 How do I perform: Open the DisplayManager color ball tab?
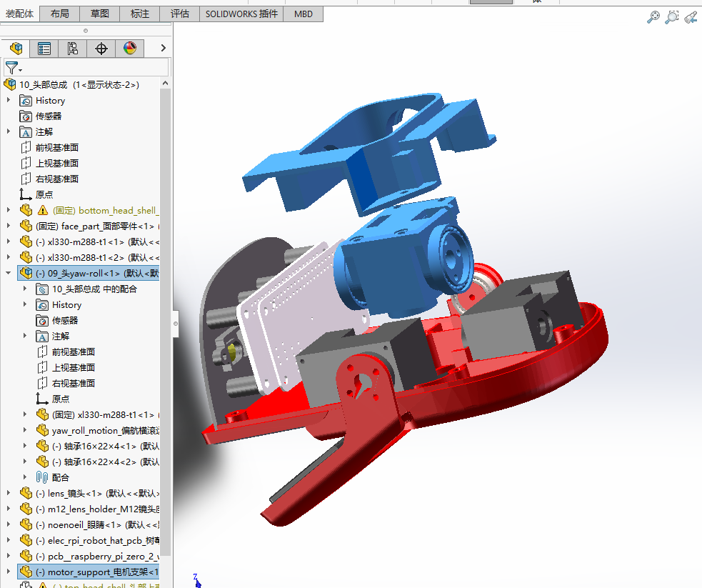pos(130,49)
